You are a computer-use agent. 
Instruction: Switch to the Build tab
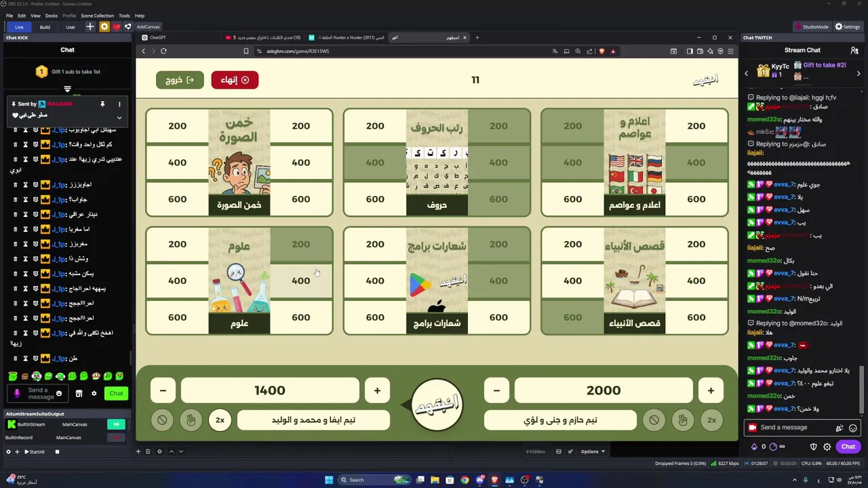[45, 27]
